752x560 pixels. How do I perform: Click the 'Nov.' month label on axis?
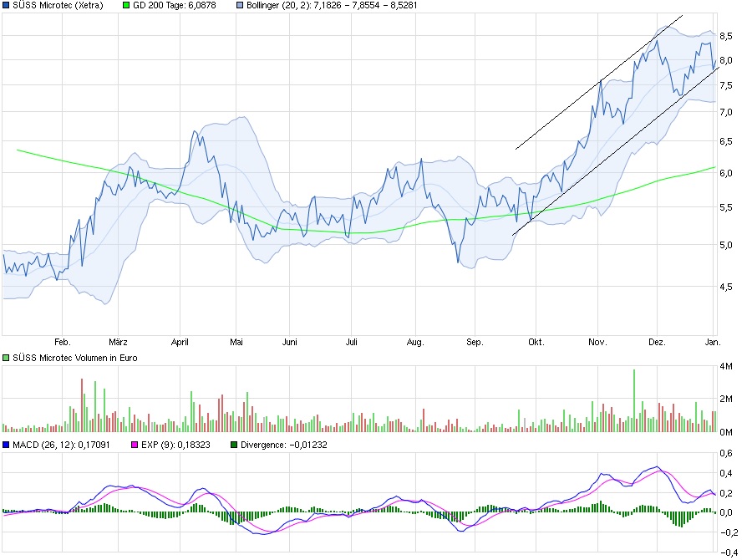coord(597,342)
